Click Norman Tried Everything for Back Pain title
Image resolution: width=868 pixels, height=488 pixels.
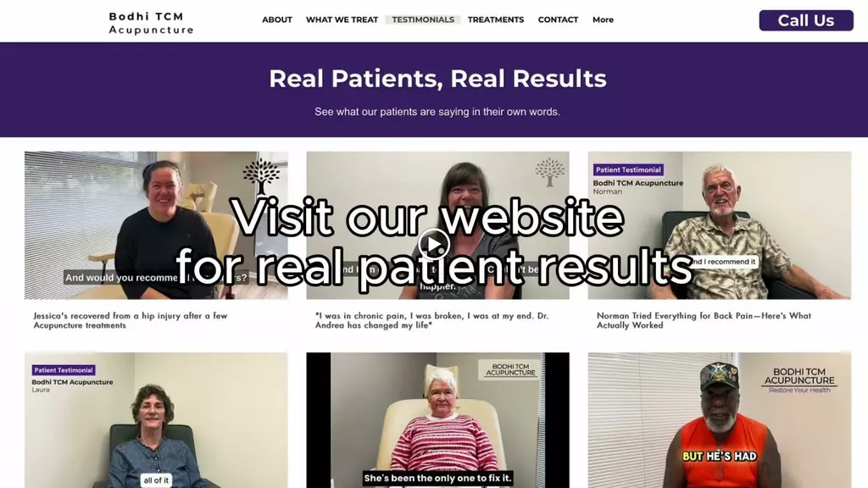click(704, 320)
